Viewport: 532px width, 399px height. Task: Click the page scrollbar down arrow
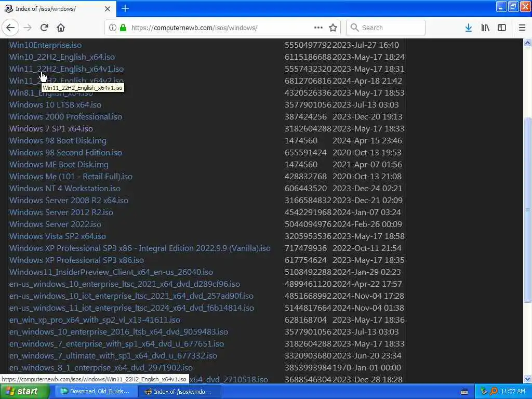pyautogui.click(x=527, y=379)
